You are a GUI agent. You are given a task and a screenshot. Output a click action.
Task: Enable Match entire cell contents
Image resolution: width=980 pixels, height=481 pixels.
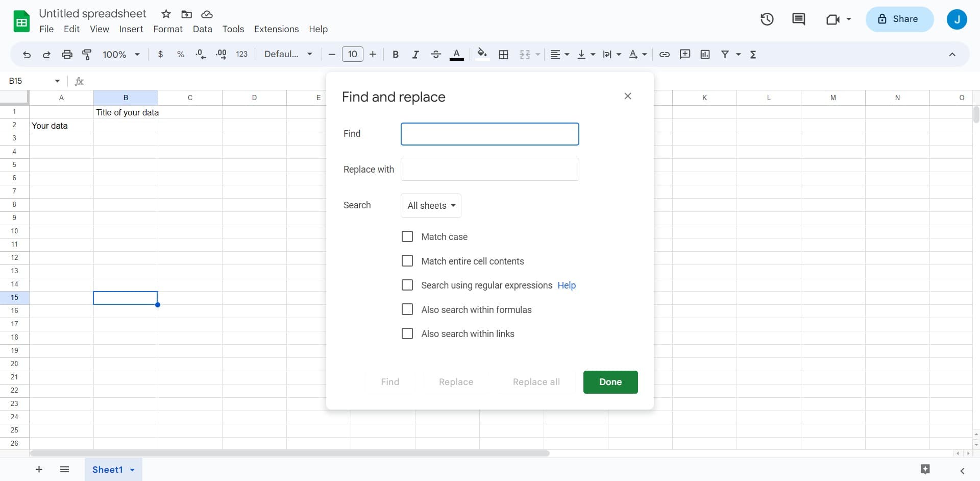[407, 260]
